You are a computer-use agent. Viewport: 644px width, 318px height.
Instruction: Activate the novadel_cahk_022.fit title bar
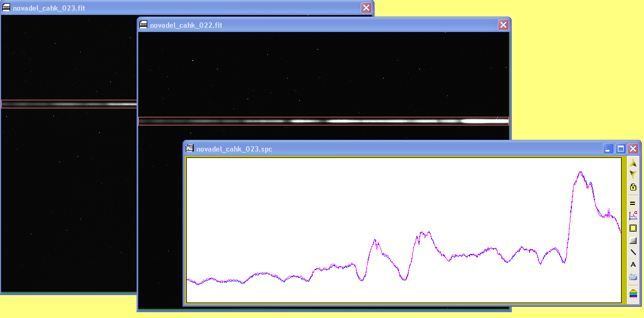pos(320,25)
